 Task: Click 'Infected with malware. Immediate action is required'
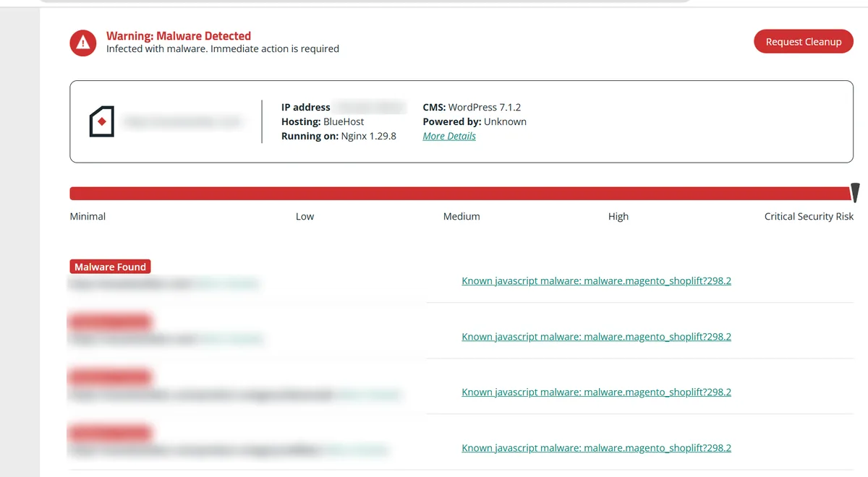223,49
